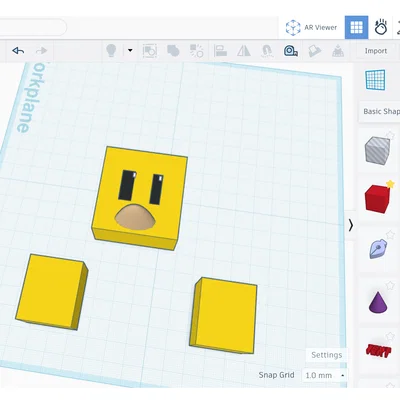Click the Undo arrow

[x=18, y=51]
